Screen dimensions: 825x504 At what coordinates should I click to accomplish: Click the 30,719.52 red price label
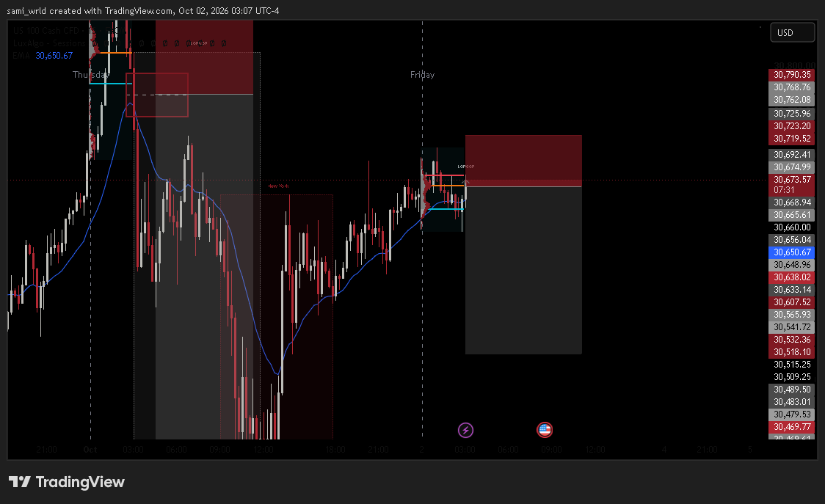pyautogui.click(x=792, y=139)
